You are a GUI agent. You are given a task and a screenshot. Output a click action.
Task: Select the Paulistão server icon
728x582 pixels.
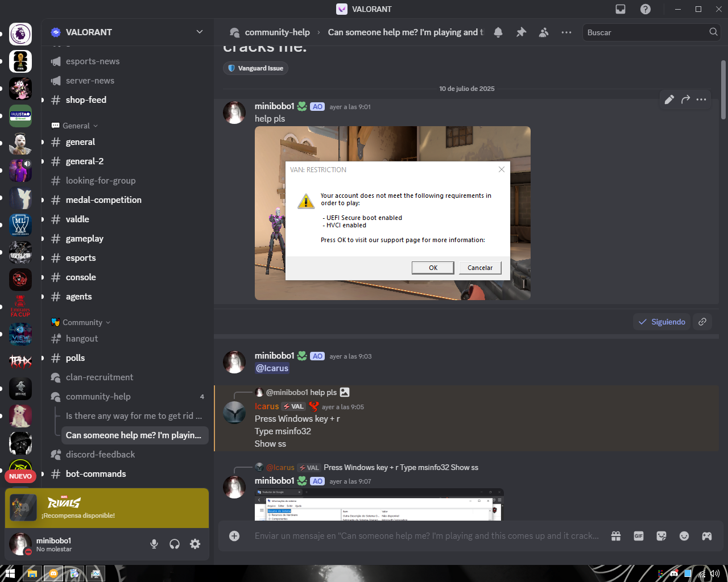coord(20,116)
